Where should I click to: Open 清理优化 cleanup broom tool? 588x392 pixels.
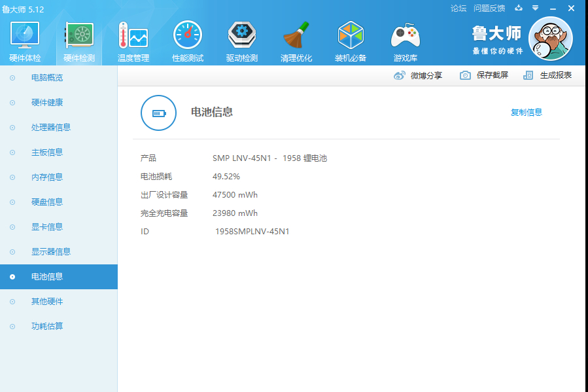click(296, 42)
